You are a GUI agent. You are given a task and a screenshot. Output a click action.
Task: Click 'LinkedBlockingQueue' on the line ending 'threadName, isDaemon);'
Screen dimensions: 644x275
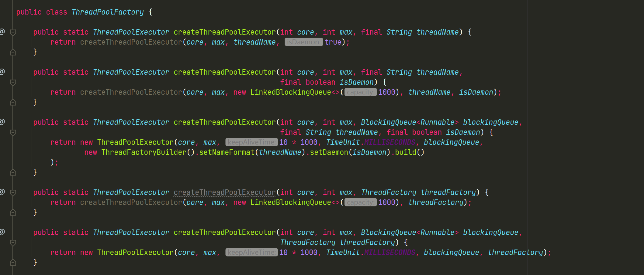pos(291,92)
